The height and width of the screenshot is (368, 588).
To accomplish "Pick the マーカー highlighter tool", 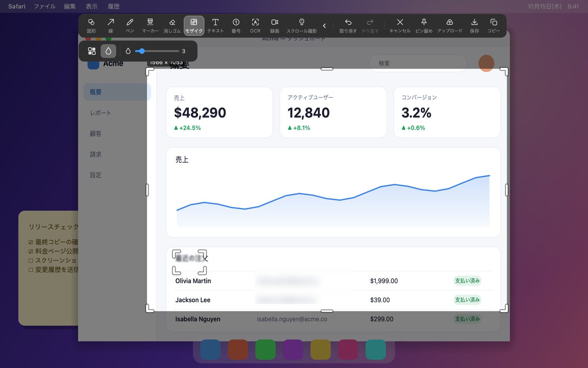I will [x=150, y=26].
